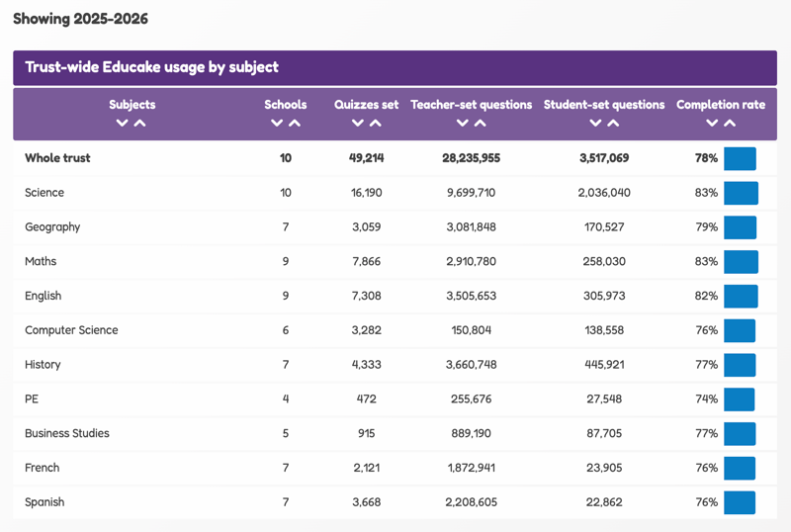
Task: Click the Business Studies completion rate bar
Action: [740, 433]
